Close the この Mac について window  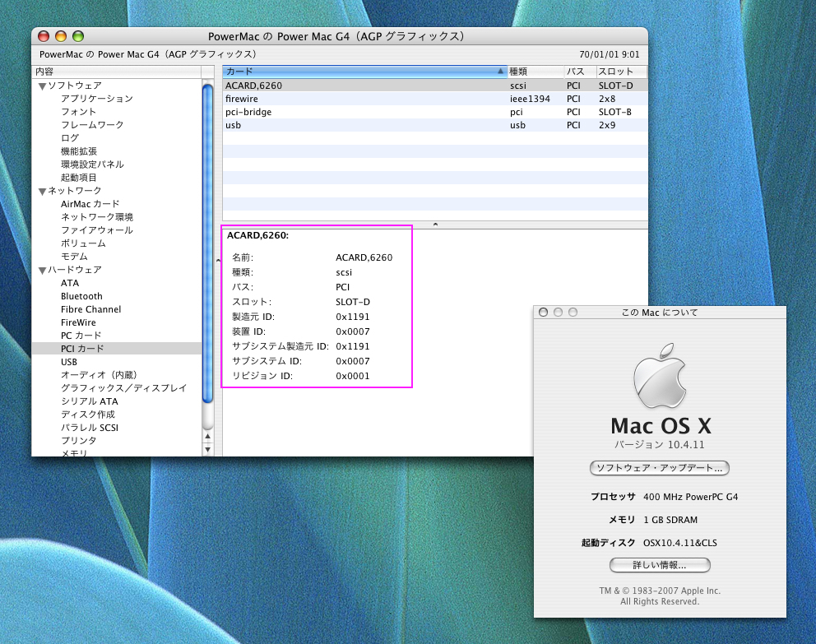tap(543, 312)
